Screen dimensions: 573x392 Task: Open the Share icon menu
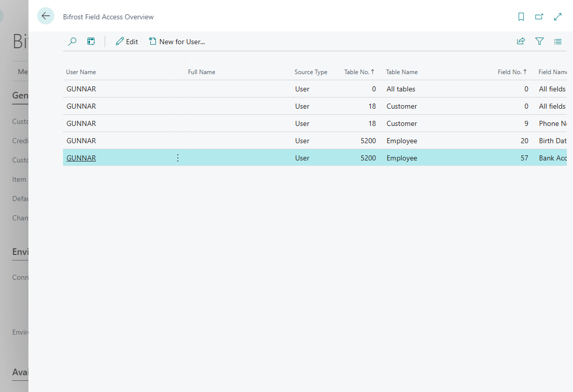521,41
